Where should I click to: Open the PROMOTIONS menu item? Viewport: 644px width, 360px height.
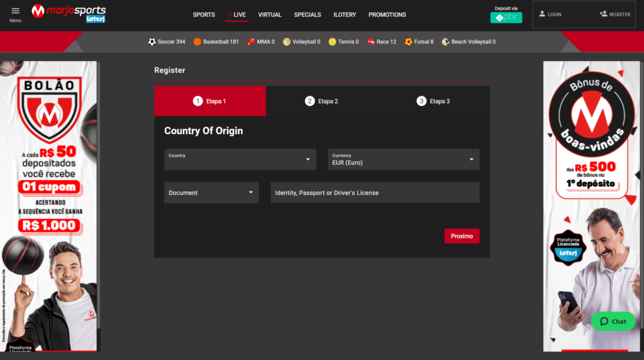[387, 15]
